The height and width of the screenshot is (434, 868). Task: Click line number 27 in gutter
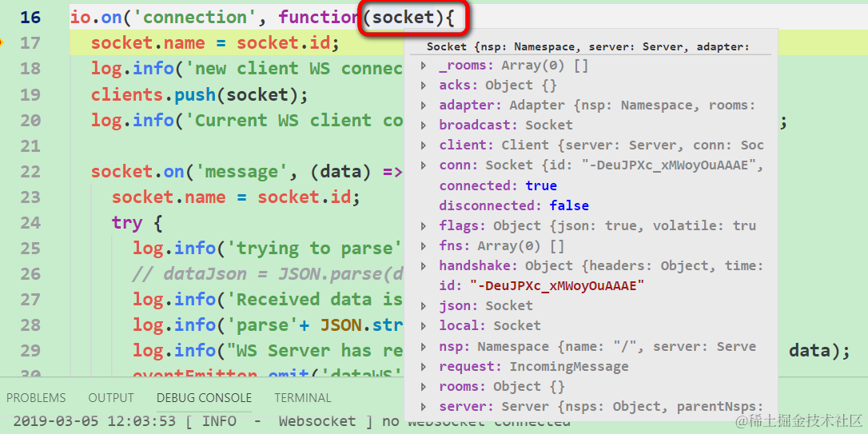pos(30,300)
